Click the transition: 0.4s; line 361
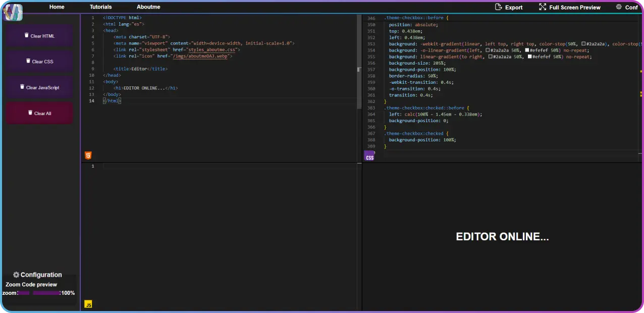 411,95
